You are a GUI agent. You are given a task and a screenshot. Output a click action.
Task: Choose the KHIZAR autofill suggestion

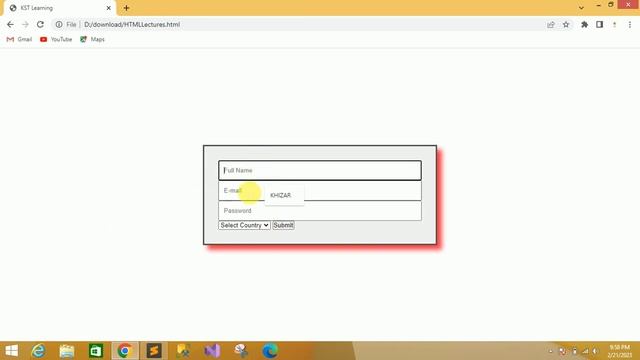284,196
